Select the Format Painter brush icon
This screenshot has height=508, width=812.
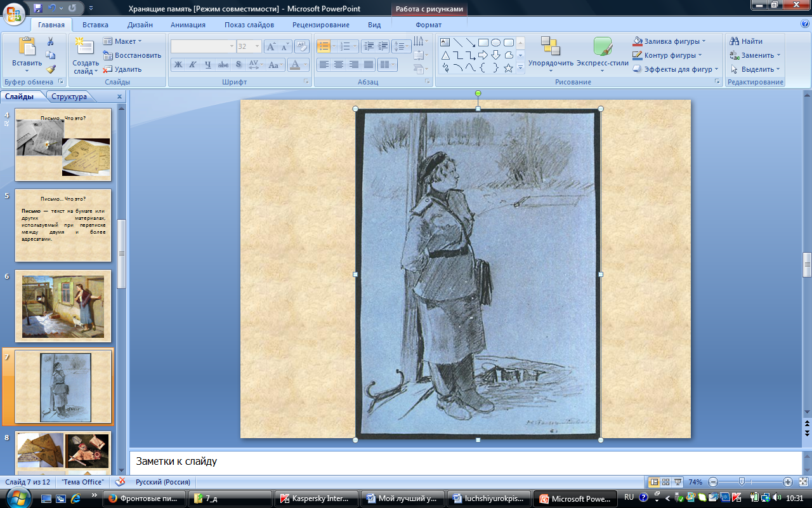click(51, 69)
